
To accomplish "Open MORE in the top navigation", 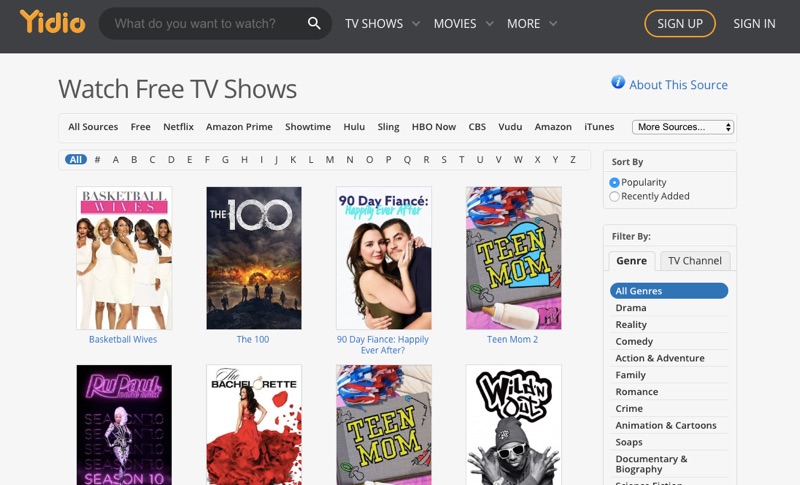I will 523,23.
